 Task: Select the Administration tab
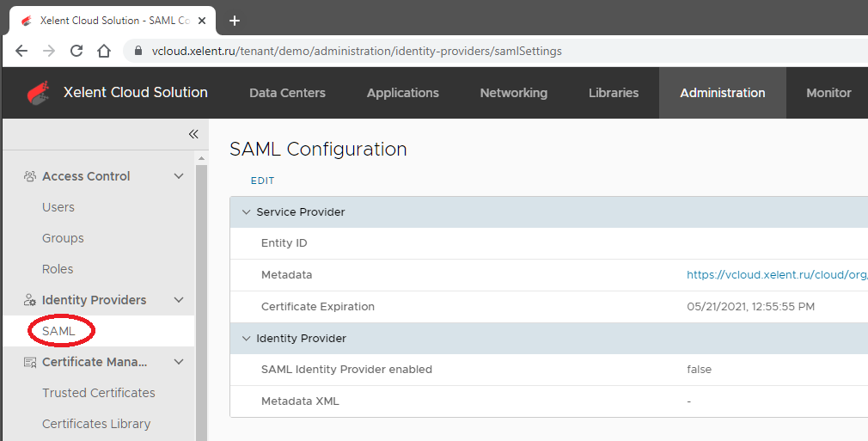click(723, 93)
